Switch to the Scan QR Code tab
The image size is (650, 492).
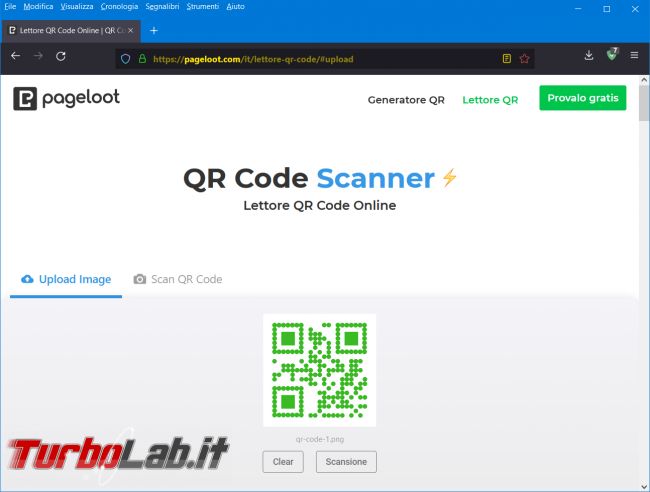178,279
